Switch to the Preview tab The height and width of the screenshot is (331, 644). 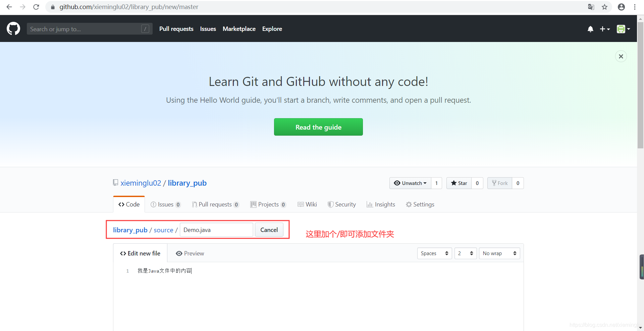point(190,253)
